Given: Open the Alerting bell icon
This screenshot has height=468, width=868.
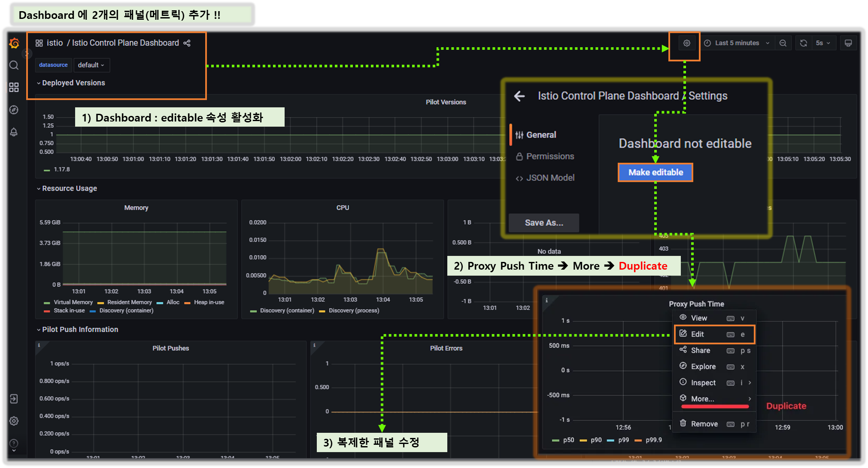Looking at the screenshot, I should (14, 132).
